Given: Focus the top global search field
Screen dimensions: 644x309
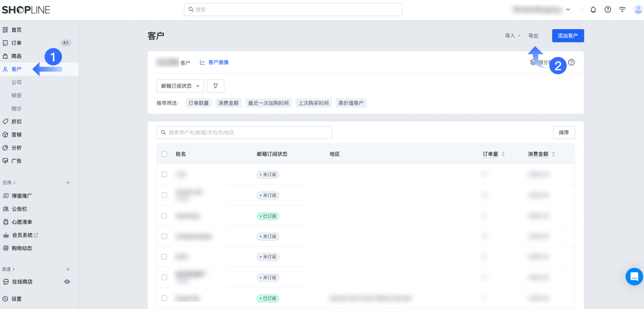Looking at the screenshot, I should (293, 10).
